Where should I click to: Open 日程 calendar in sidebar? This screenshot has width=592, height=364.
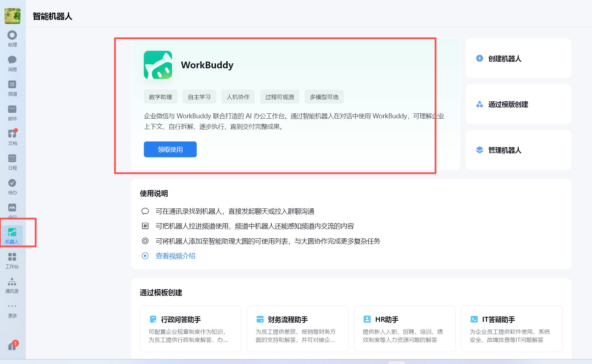pos(12,162)
